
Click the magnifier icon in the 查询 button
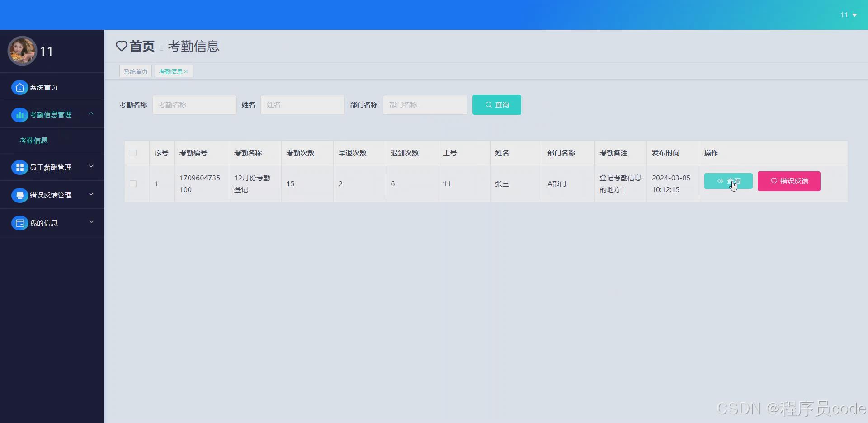click(488, 104)
